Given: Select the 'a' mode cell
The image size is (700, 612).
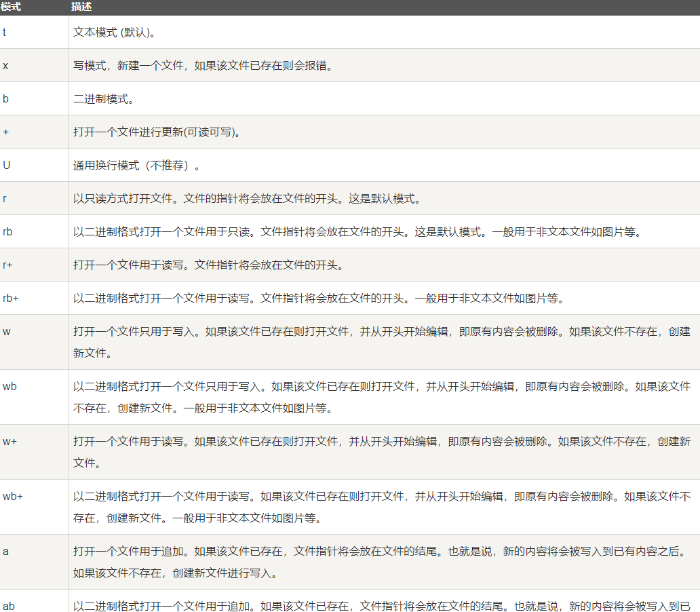Looking at the screenshot, I should click(x=34, y=562).
